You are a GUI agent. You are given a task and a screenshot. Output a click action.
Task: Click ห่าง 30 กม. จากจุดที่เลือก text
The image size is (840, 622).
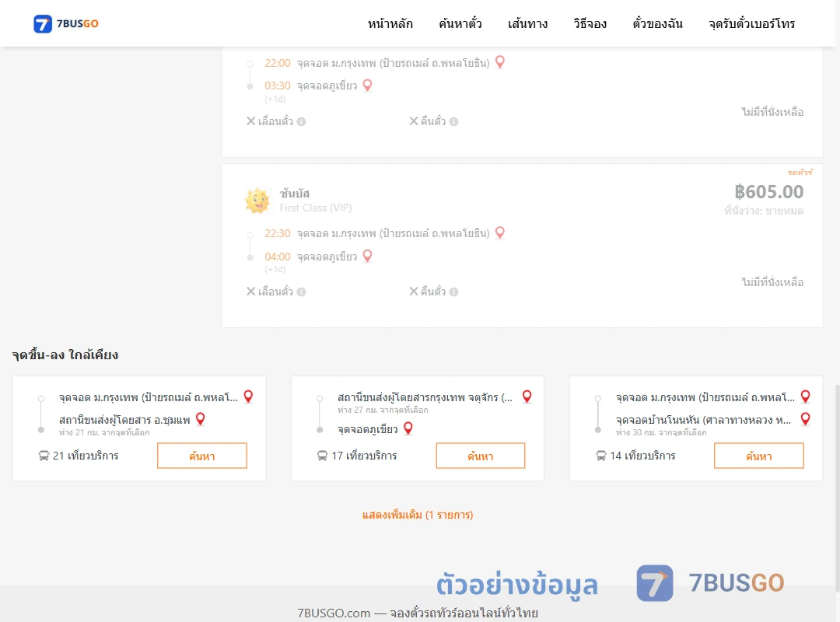tap(662, 432)
